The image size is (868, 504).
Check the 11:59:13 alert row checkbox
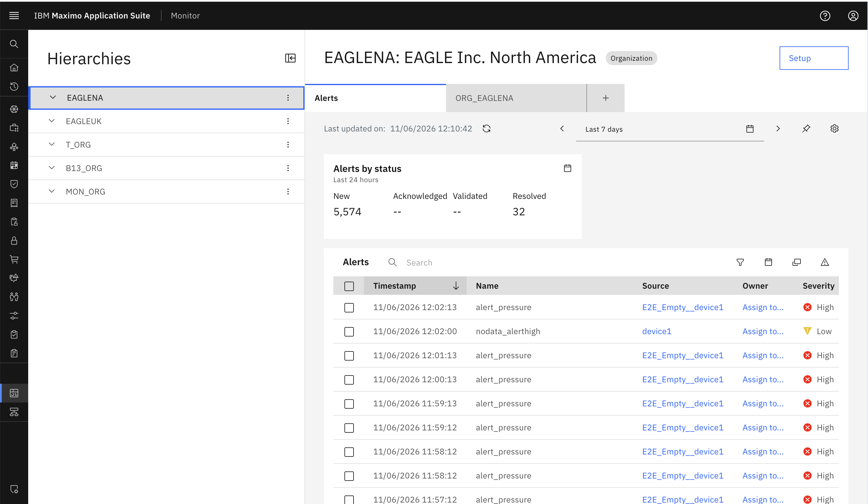click(x=349, y=404)
